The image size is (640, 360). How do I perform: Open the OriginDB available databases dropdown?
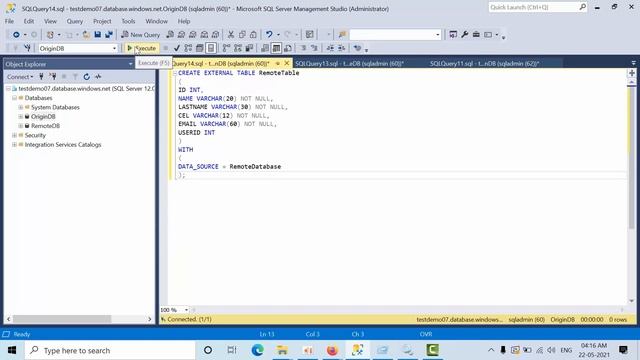pos(114,48)
